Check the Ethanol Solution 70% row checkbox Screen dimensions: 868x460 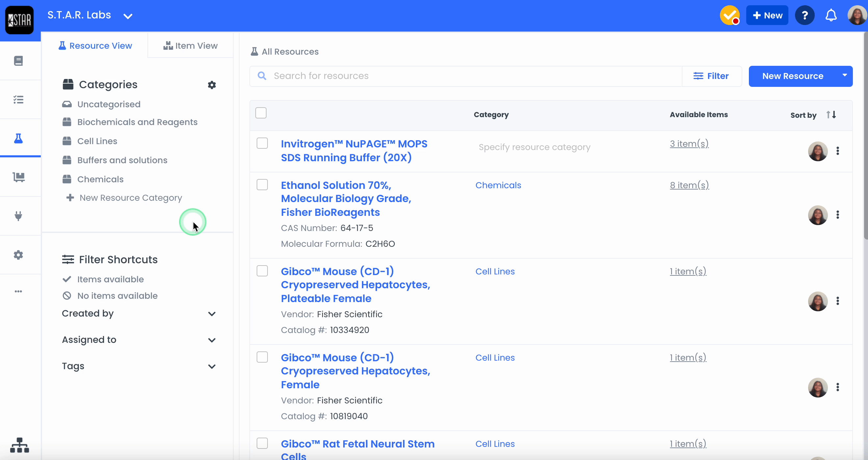point(262,185)
